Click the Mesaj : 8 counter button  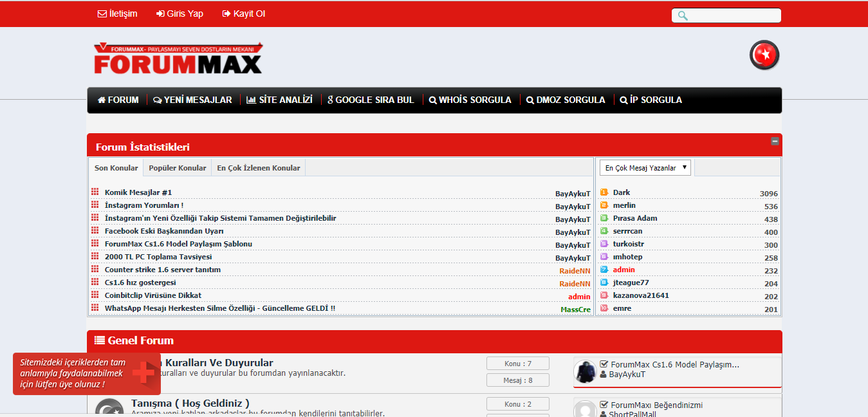[518, 380]
